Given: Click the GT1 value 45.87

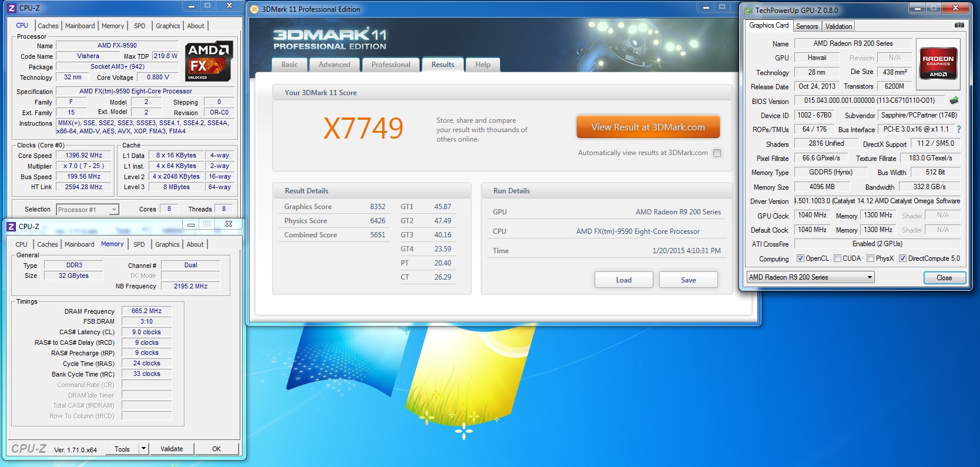Looking at the screenshot, I should pos(443,207).
